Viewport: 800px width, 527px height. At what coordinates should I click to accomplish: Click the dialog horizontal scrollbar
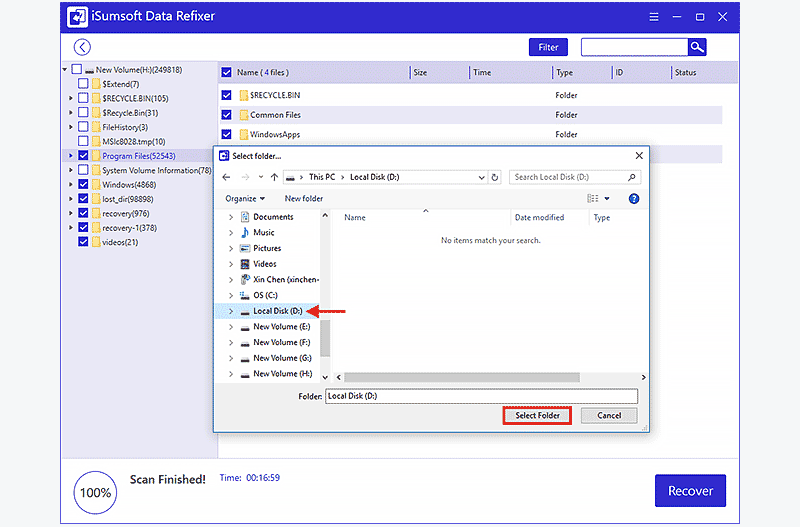pyautogui.click(x=462, y=378)
